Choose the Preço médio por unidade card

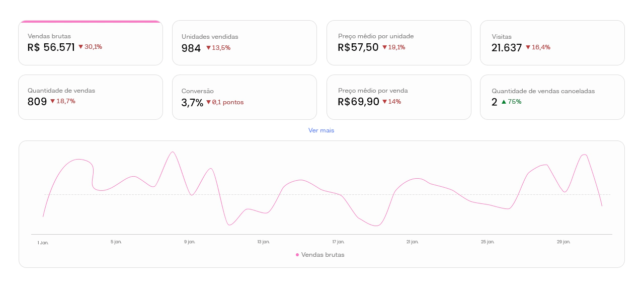[x=398, y=43]
